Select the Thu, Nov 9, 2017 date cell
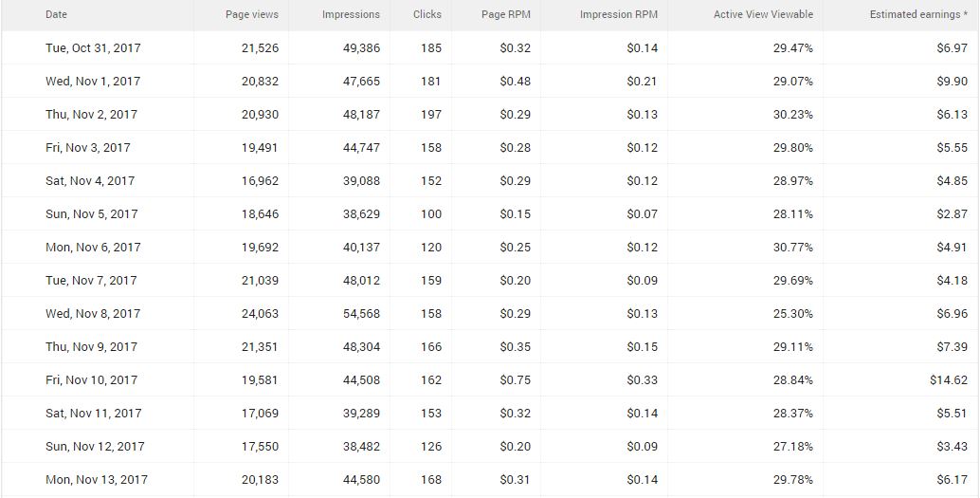Image resolution: width=980 pixels, height=498 pixels. tap(91, 346)
